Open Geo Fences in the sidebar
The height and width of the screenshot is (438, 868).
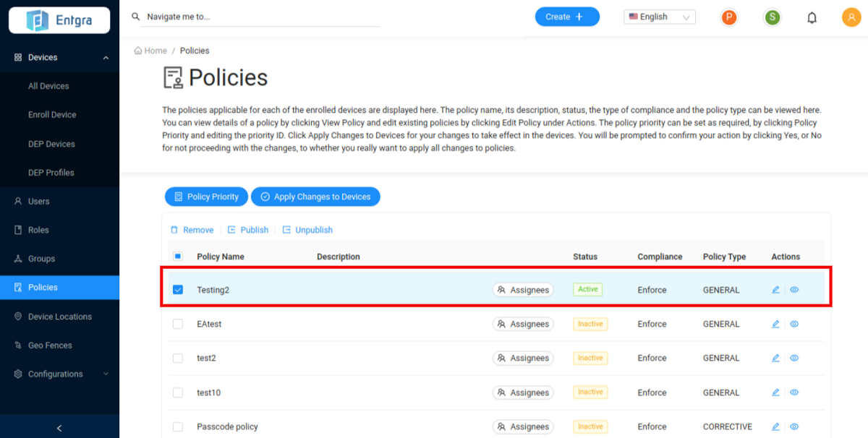[50, 345]
